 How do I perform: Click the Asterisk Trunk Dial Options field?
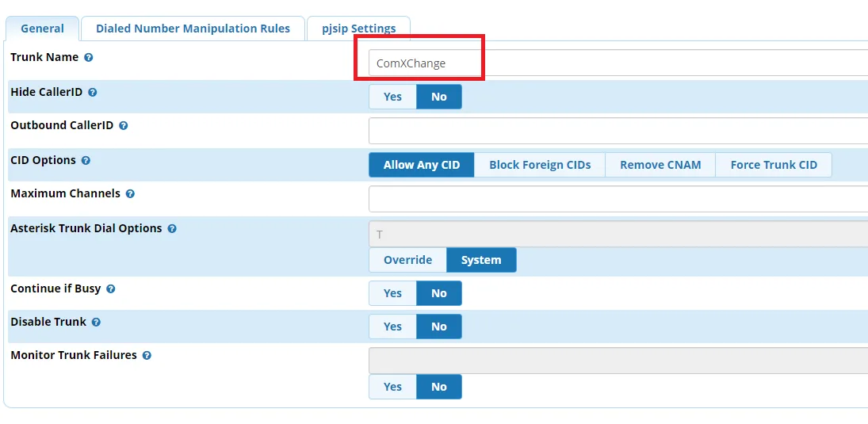point(618,234)
